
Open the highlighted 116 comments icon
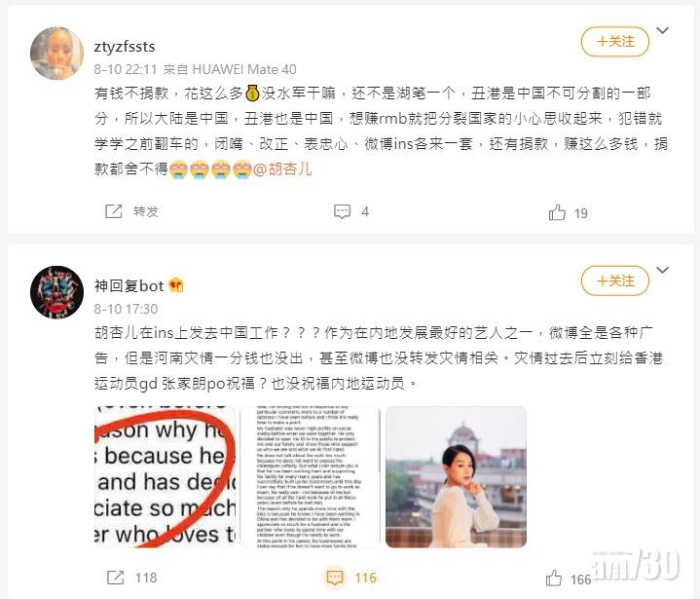point(335,578)
